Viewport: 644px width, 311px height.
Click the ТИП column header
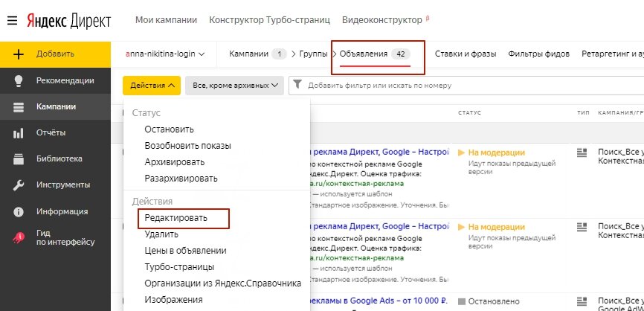coord(583,112)
